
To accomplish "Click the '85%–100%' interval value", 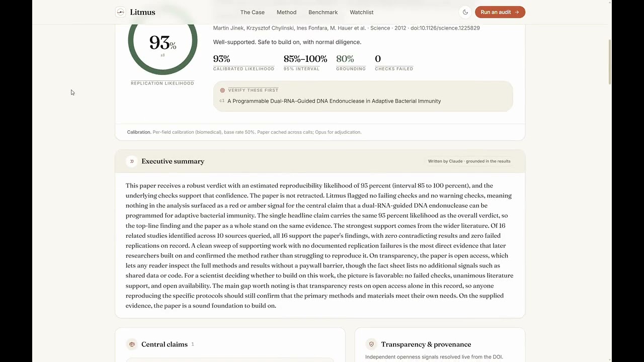I will point(305,59).
